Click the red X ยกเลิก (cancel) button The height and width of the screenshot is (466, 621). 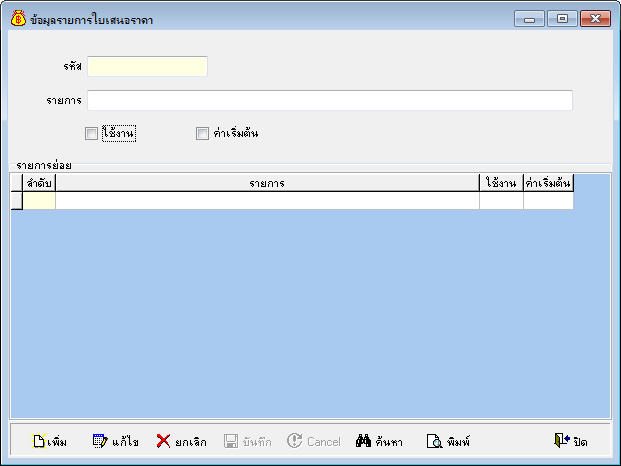click(x=181, y=441)
